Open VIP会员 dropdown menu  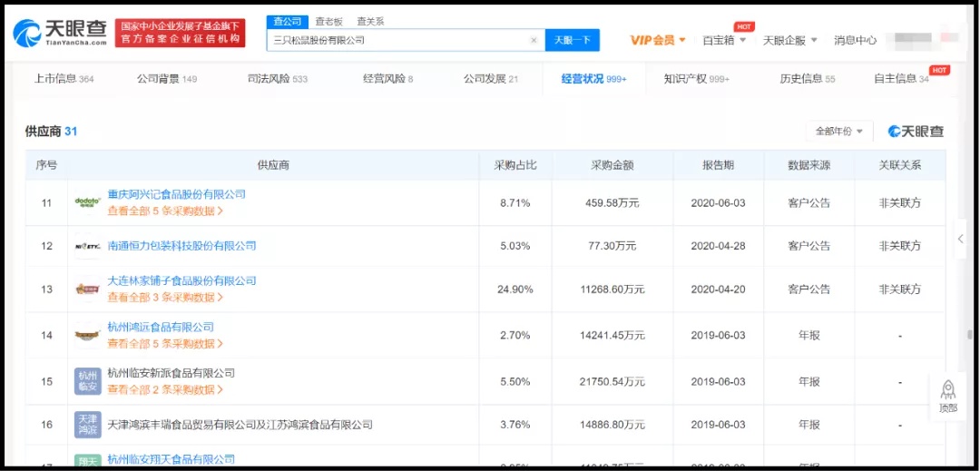[x=658, y=41]
